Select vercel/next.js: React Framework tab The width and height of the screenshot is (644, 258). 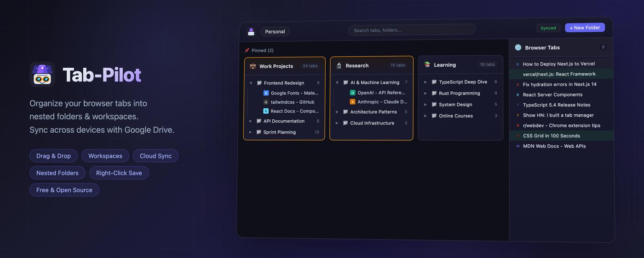click(562, 74)
